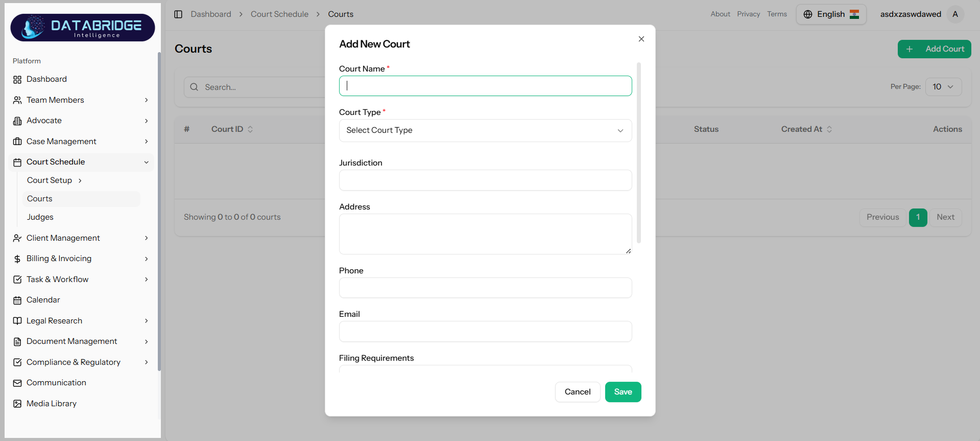Click the Case Management briefcase icon
This screenshot has width=980, height=441.
(17, 142)
